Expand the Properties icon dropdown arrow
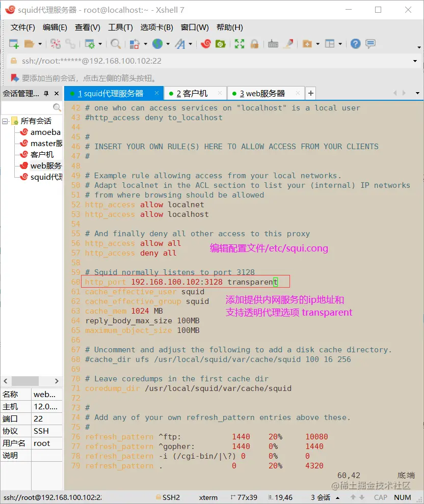The image size is (424, 504). coord(100,44)
